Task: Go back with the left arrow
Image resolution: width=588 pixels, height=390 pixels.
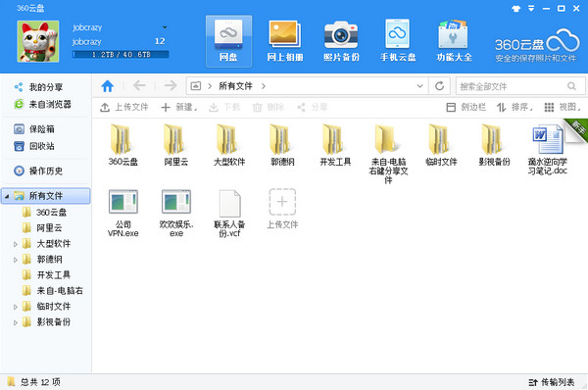Action: 139,86
